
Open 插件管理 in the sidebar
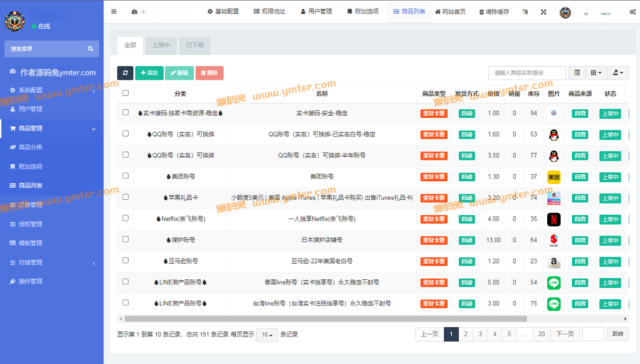pos(52,281)
